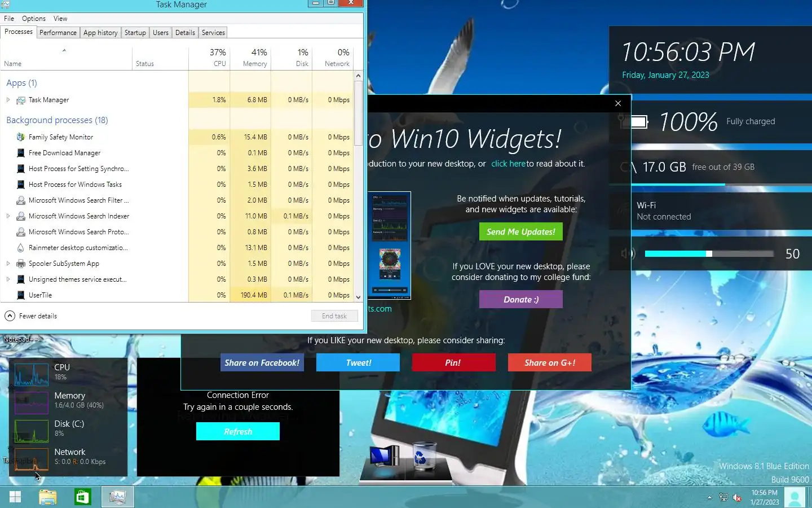Click the Microsoft Windows Search Filter icon
812x508 pixels.
click(21, 200)
